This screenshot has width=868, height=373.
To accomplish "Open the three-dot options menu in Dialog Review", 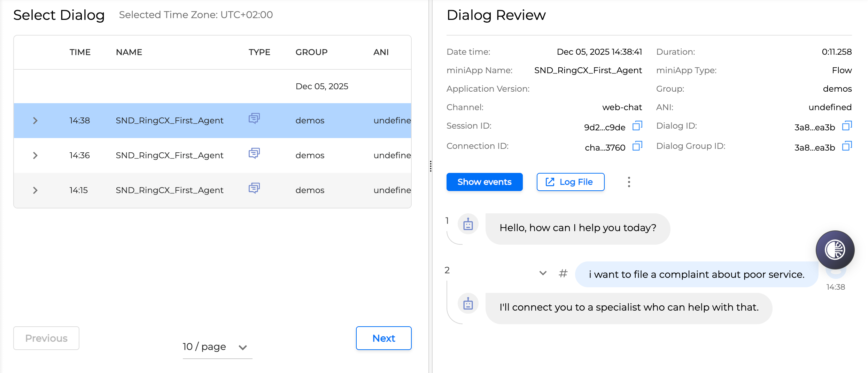I will point(629,182).
